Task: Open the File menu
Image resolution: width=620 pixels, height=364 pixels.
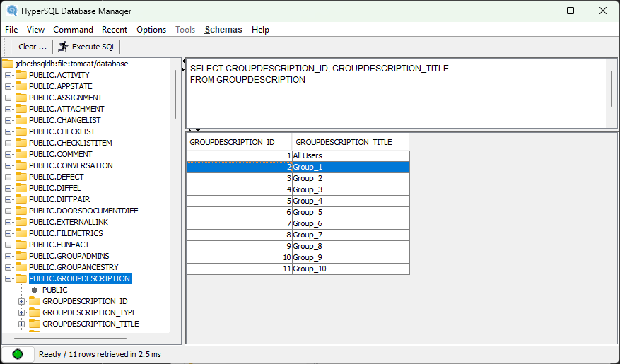Action: (11, 30)
